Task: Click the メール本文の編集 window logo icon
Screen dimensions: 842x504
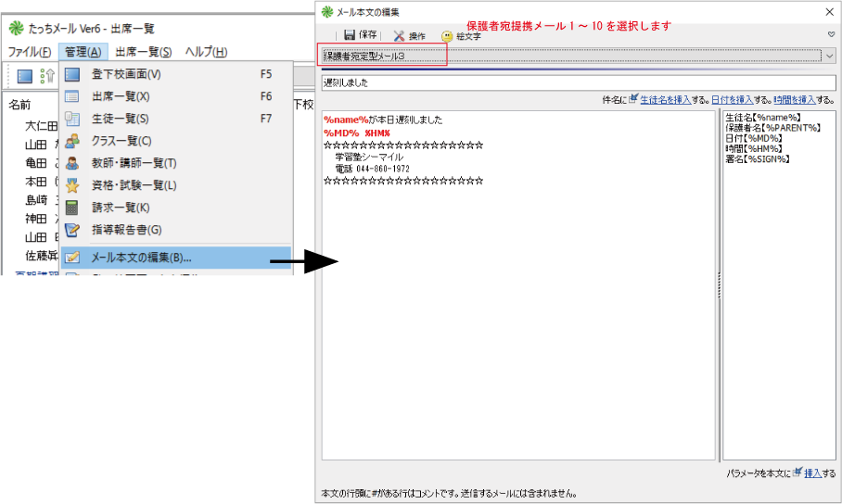Action: point(327,12)
